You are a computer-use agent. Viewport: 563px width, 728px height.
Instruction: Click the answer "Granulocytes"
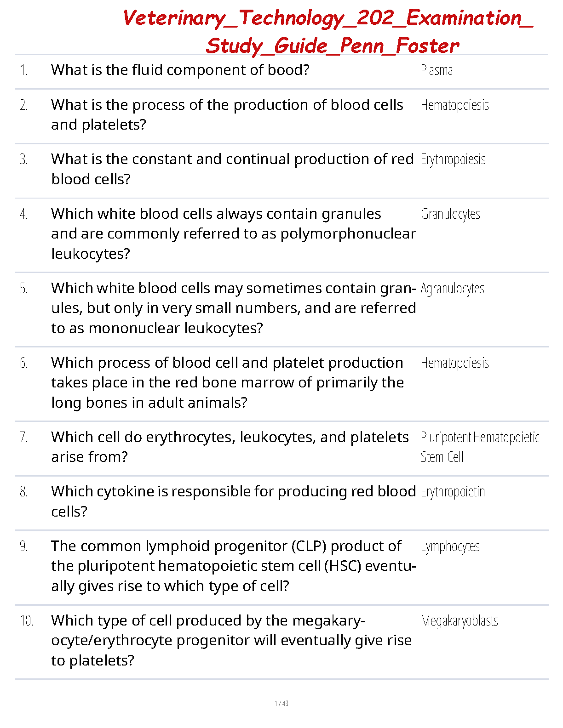point(450,214)
